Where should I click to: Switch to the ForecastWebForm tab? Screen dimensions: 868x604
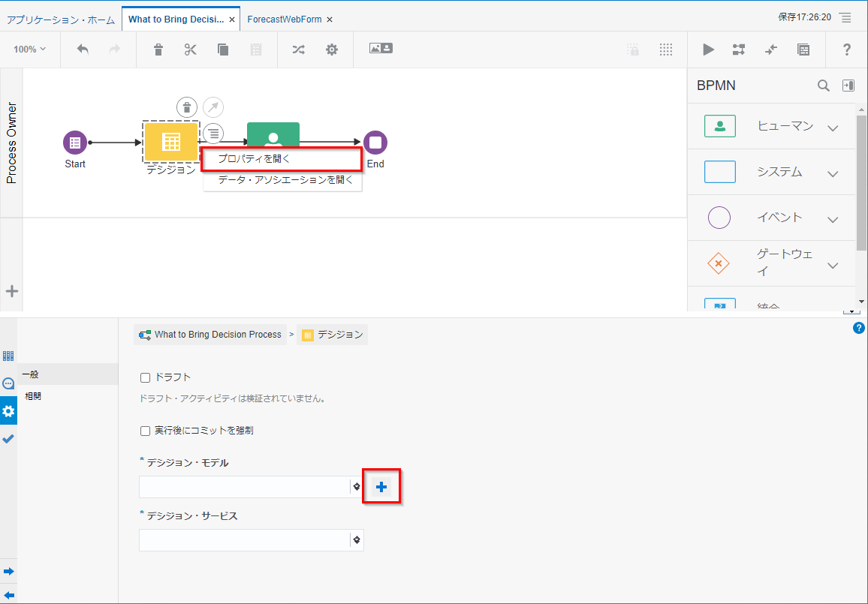pos(284,20)
